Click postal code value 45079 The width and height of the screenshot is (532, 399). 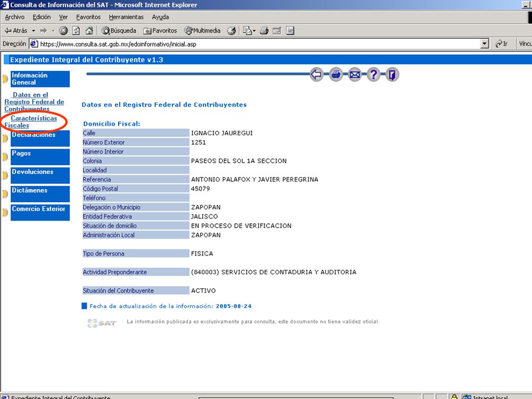[x=201, y=188]
